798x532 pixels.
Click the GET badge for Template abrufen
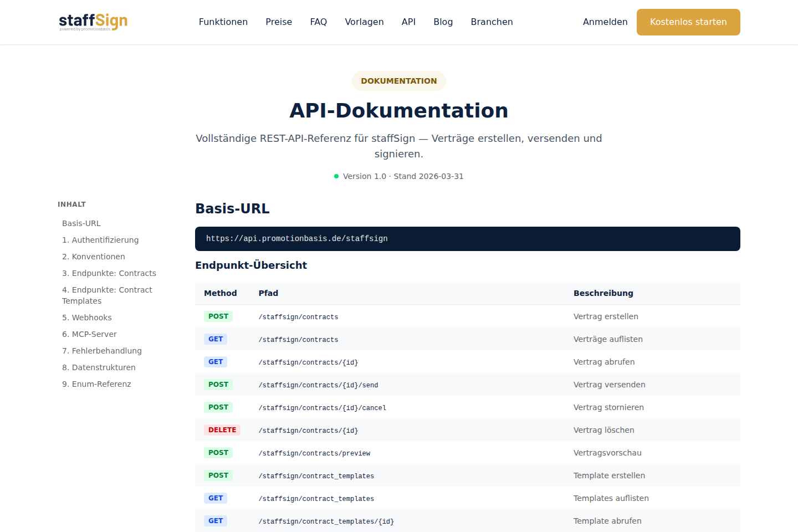pyautogui.click(x=216, y=521)
